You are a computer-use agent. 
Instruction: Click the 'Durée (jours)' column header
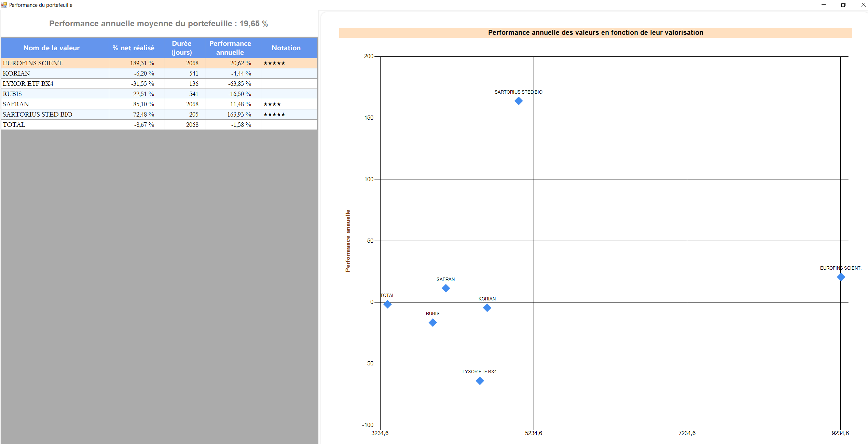point(185,48)
